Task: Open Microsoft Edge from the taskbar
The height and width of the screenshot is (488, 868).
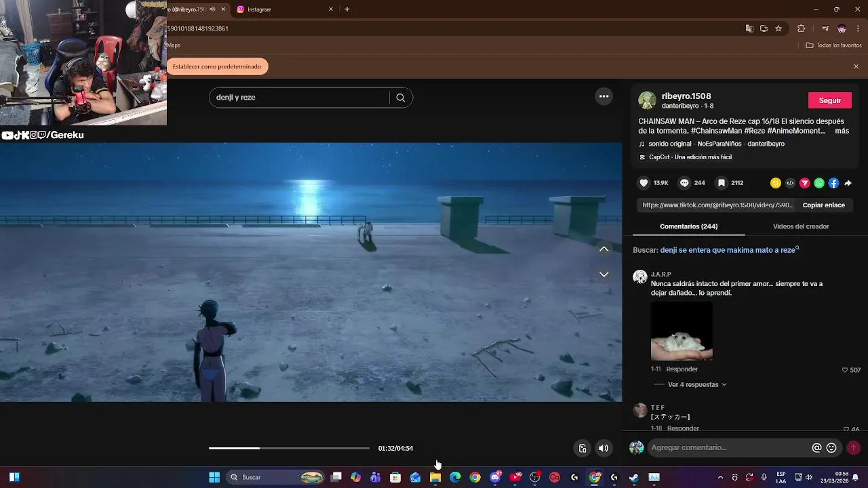Action: [x=455, y=477]
